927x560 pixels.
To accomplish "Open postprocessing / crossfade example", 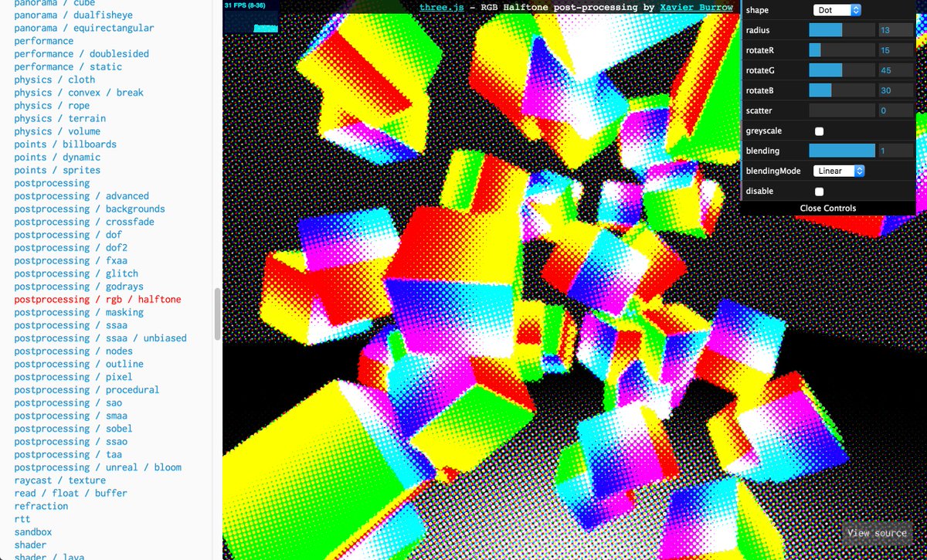I will tap(84, 222).
